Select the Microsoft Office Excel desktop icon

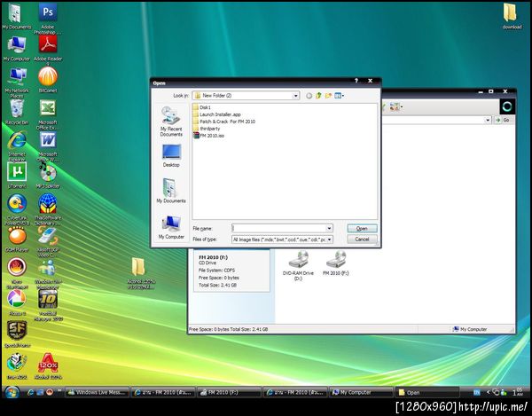(48, 114)
